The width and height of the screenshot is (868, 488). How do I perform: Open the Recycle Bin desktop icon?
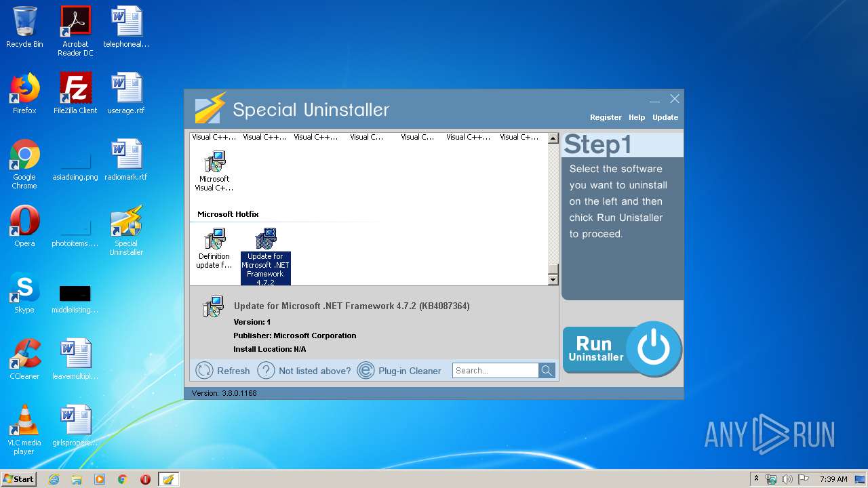pos(24,27)
